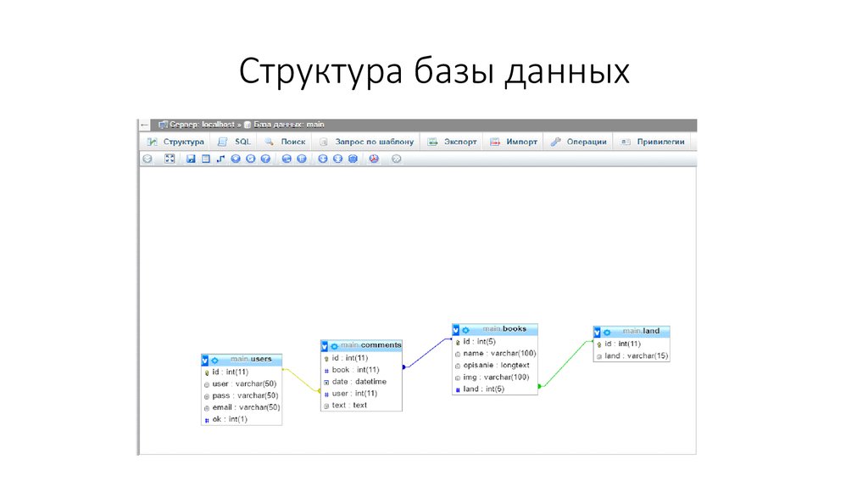Click the gear icon on main.users table
This screenshot has height=487, width=868.
[x=214, y=360]
